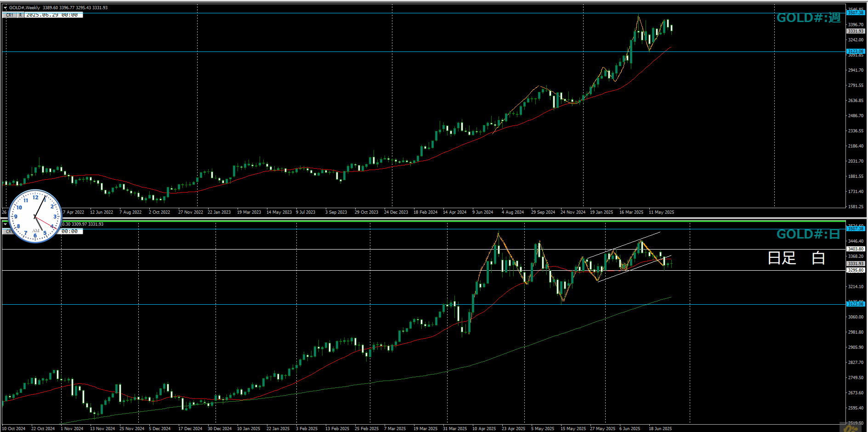Select the GOLD#:週 label on weekly chart
868x432 pixels.
(808, 18)
